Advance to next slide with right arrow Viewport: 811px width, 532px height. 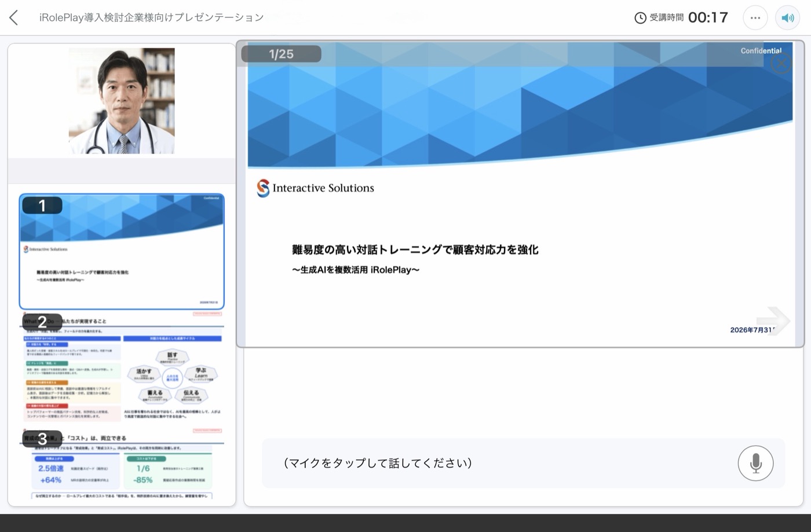774,320
